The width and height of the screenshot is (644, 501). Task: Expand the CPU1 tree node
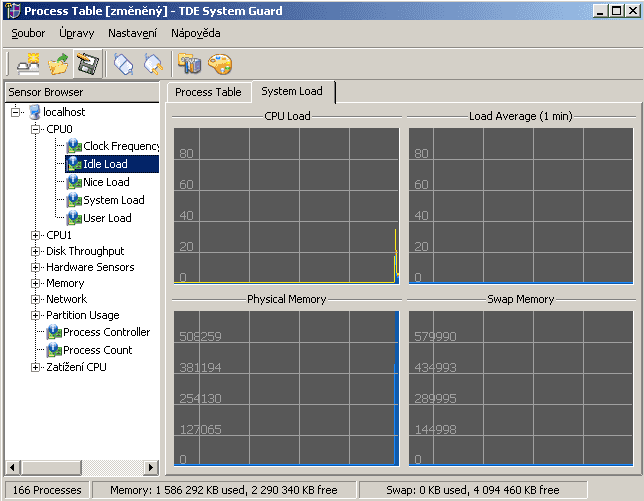coord(37,235)
